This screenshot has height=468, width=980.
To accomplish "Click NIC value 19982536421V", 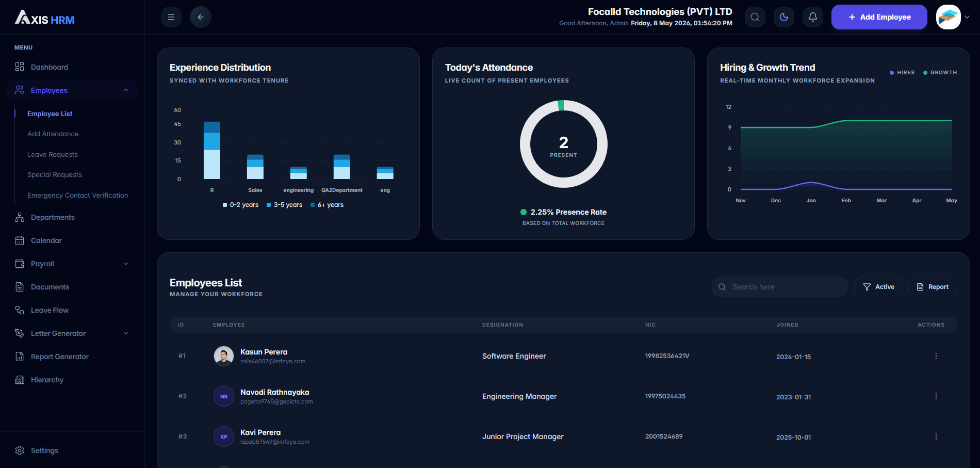I will point(667,356).
